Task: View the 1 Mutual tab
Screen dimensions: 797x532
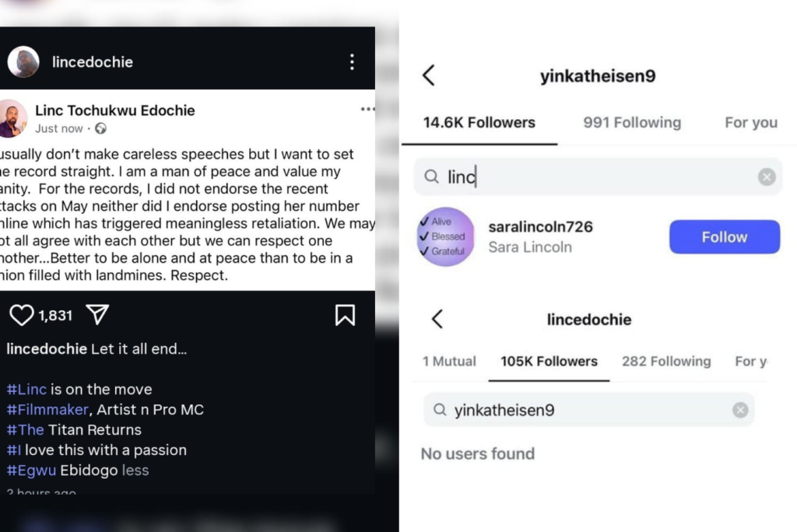Action: pos(448,362)
